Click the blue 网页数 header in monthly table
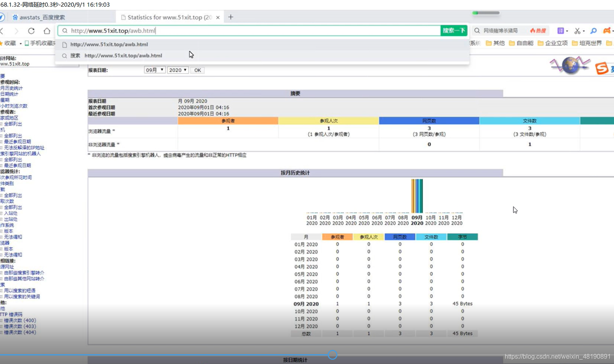The height and width of the screenshot is (364, 614). point(400,237)
